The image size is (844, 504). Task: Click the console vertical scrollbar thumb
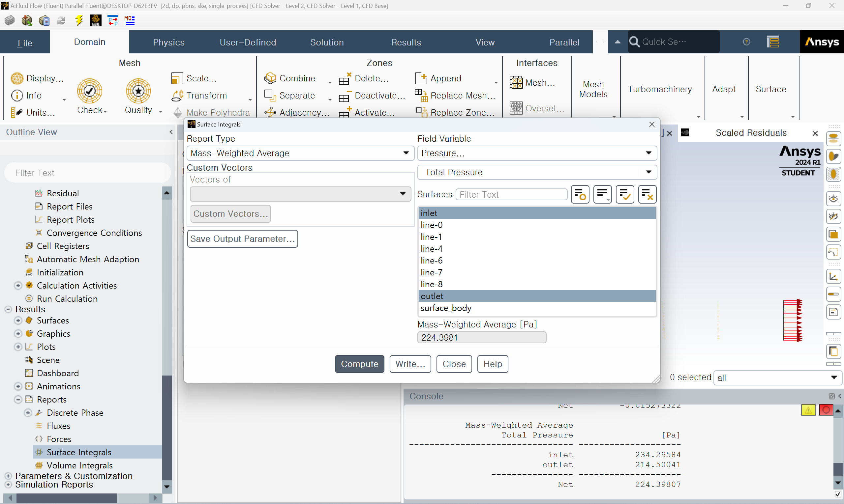point(838,470)
